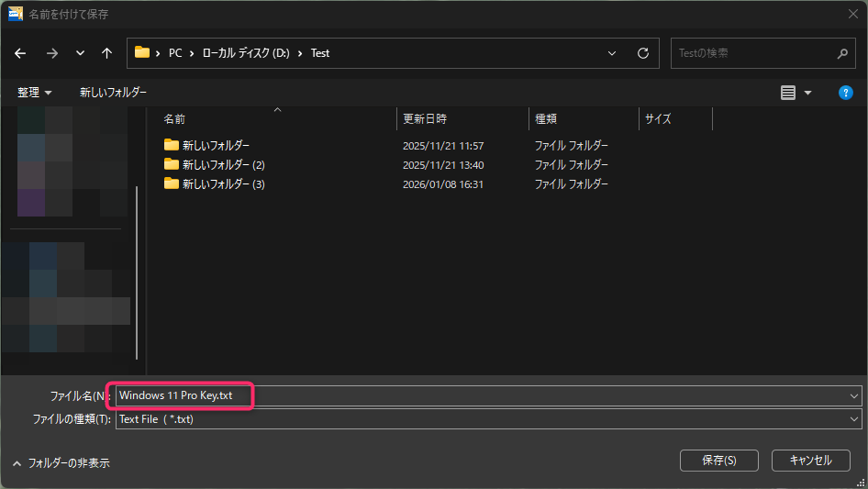Select 新しいフォルダー (2) in the list
Screen dimensions: 868x489
tap(223, 164)
